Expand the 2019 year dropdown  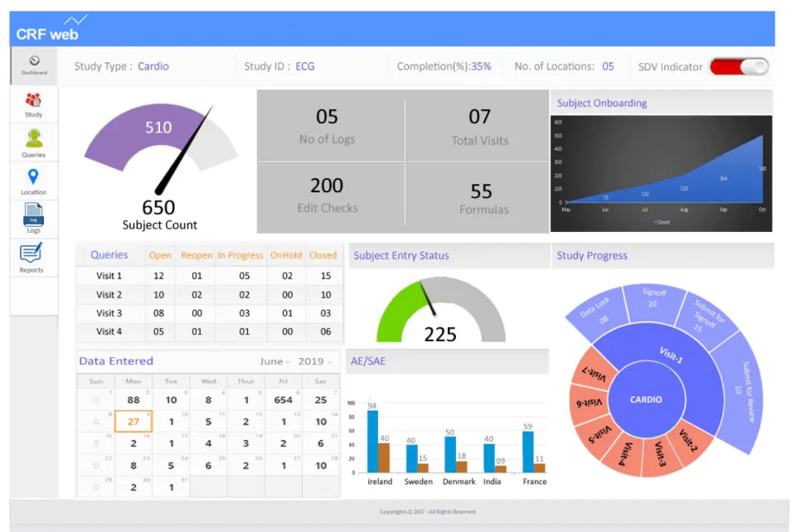(x=315, y=361)
